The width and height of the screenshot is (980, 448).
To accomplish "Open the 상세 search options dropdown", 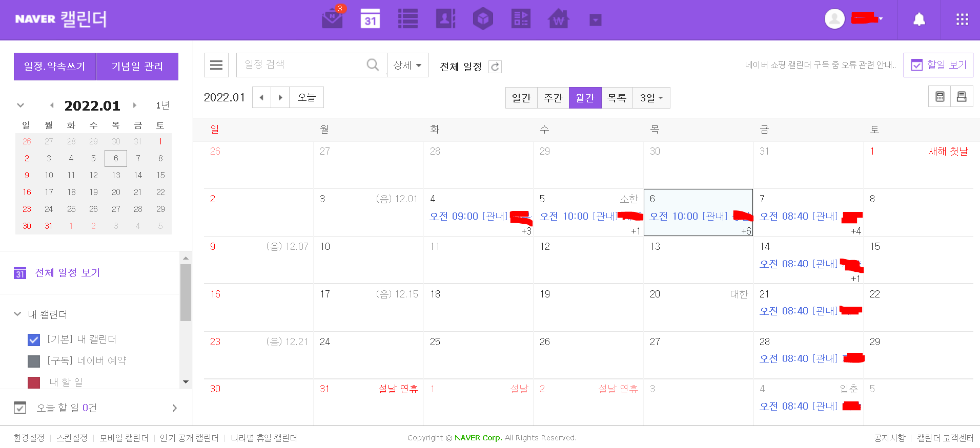I will pyautogui.click(x=407, y=65).
